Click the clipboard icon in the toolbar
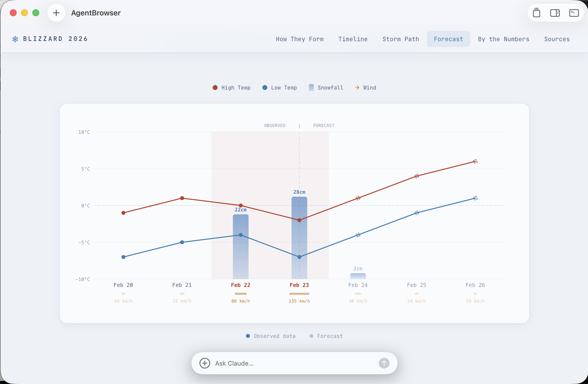588x384 pixels. pos(536,13)
